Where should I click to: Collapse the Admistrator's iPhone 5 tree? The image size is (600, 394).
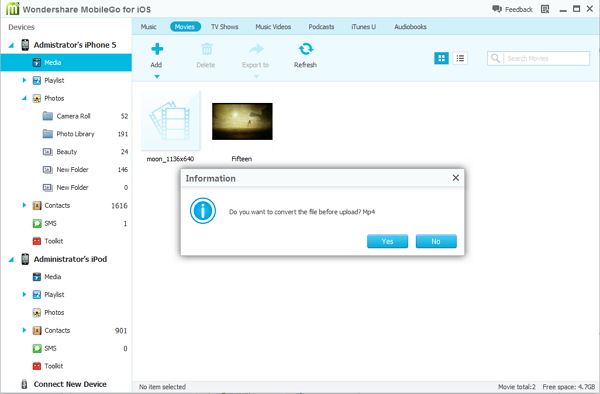pyautogui.click(x=11, y=45)
